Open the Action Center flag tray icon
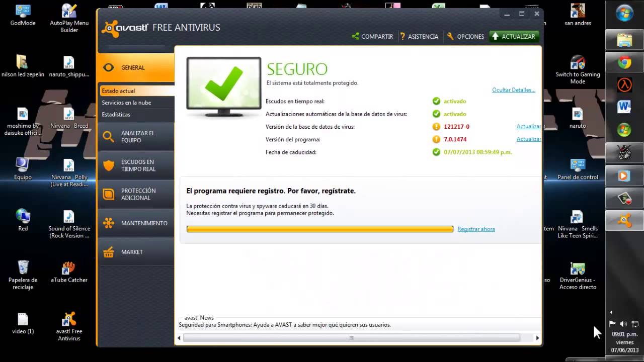This screenshot has width=644, height=362. coord(613,324)
